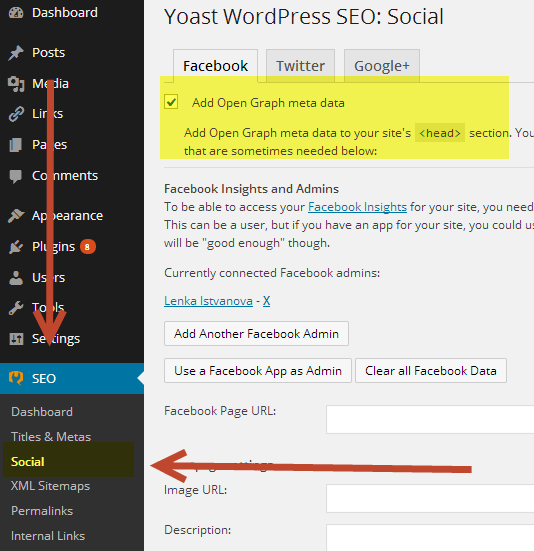Open Permalinks submenu

pos(42,511)
